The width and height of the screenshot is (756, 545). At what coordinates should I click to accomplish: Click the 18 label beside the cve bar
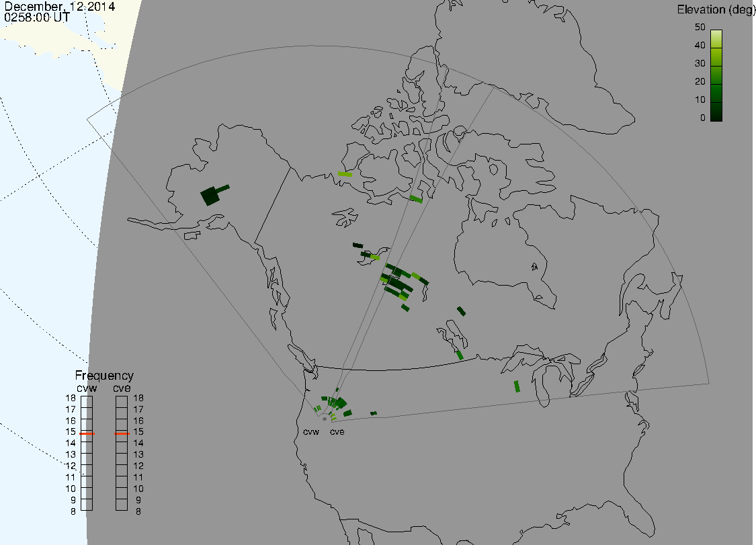point(138,399)
